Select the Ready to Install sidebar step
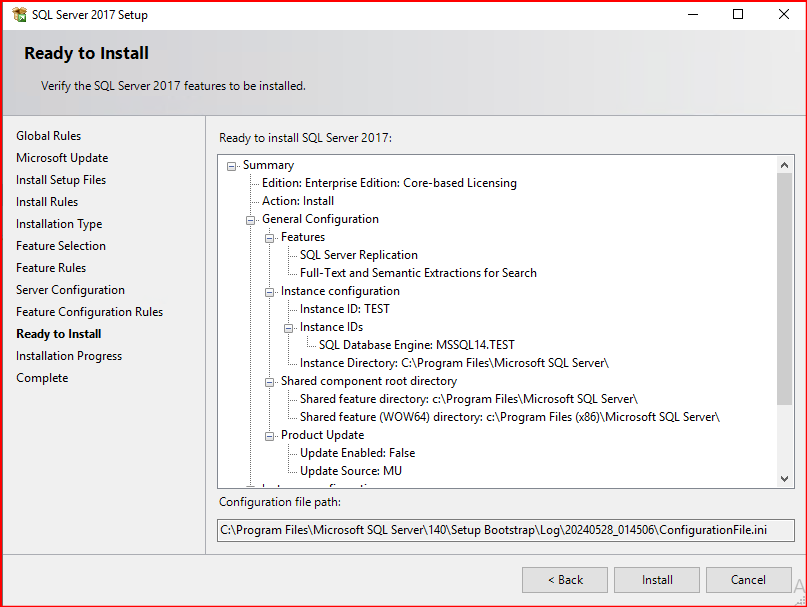The image size is (807, 607). pos(59,334)
